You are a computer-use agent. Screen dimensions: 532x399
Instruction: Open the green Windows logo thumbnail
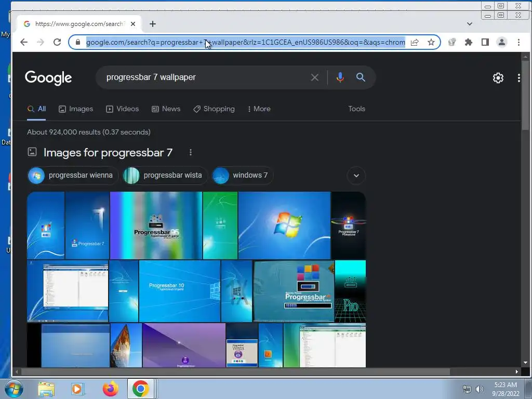point(220,225)
